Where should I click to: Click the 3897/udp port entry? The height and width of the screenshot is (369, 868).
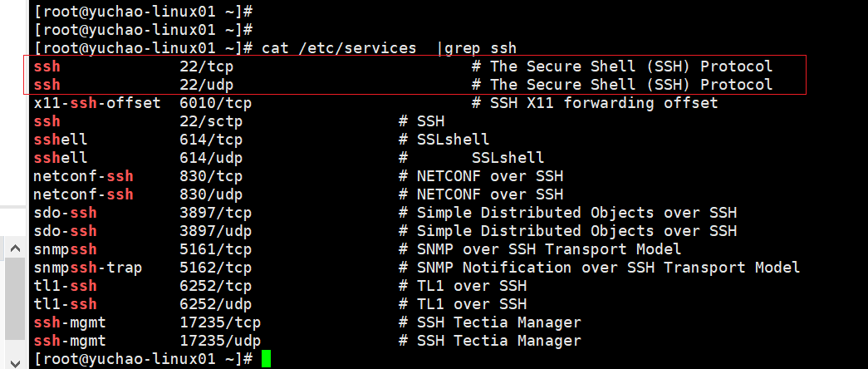[x=215, y=231]
